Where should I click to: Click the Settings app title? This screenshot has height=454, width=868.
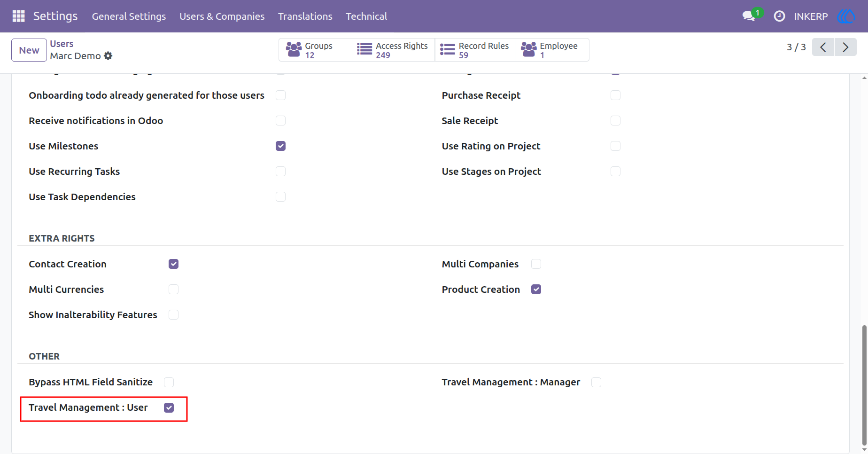(55, 16)
